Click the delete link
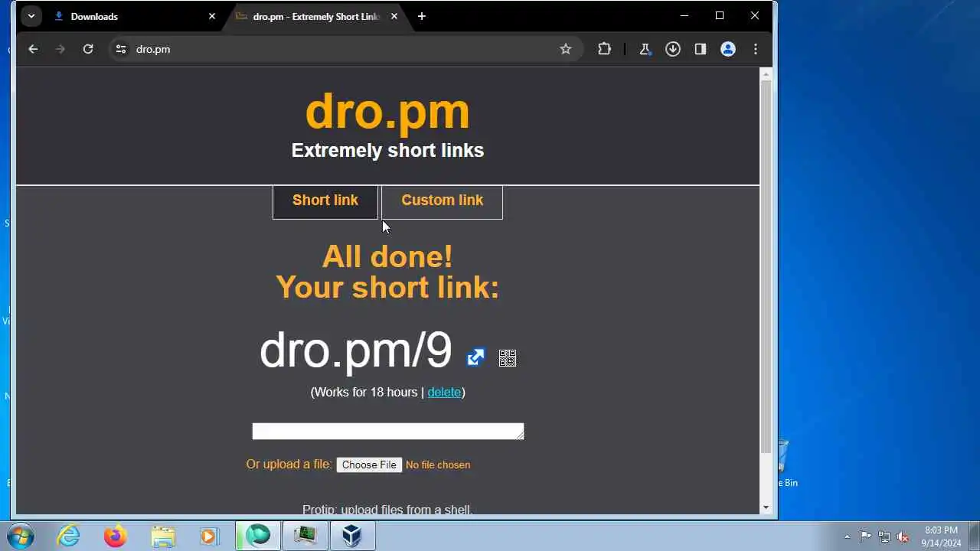The width and height of the screenshot is (980, 551). [x=444, y=392]
